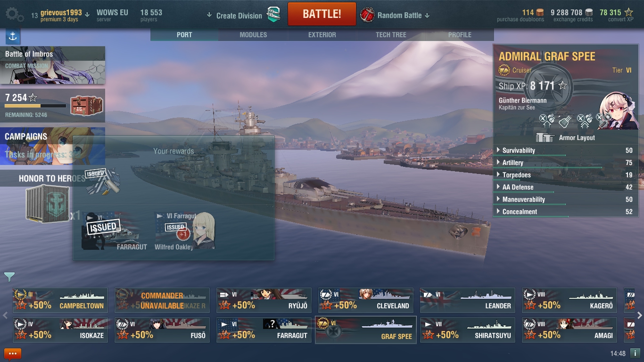The width and height of the screenshot is (644, 362).
Task: Expand the Survivability stats row
Action: click(565, 150)
